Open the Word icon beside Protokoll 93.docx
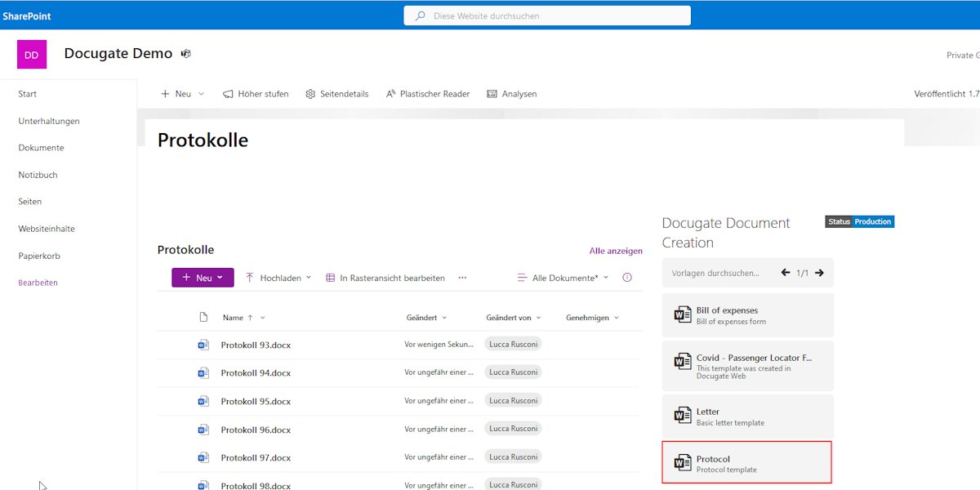This screenshot has width=980, height=490. pyautogui.click(x=203, y=344)
